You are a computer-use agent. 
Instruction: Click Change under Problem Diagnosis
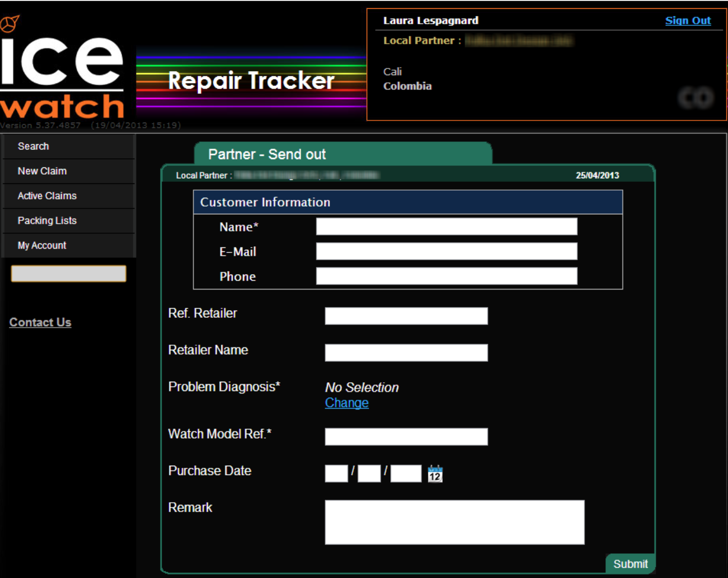tap(346, 403)
